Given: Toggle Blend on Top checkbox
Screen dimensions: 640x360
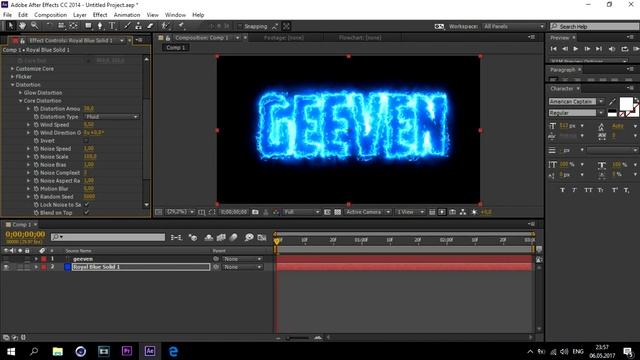Looking at the screenshot, I should pyautogui.click(x=86, y=212).
